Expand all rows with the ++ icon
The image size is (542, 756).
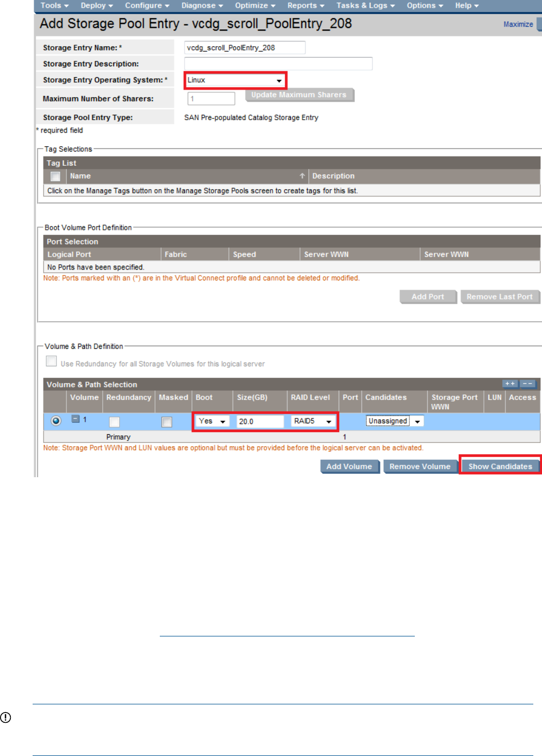[x=510, y=384]
